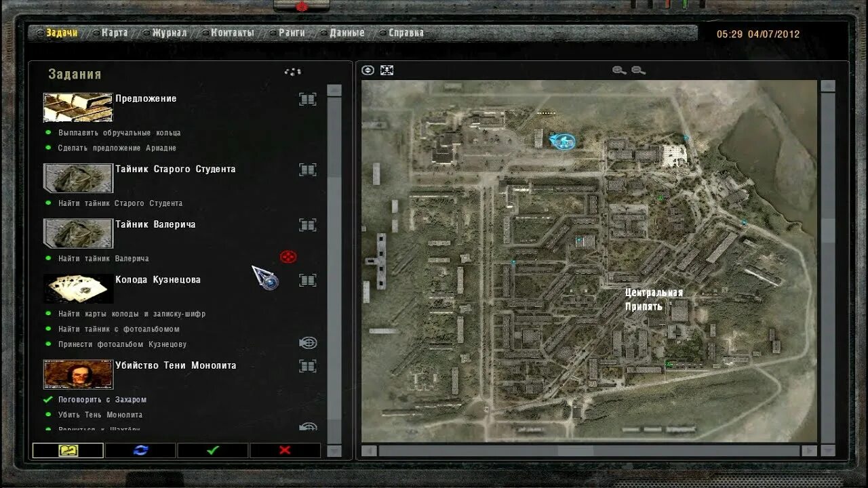Select the Убийство Тени Монолита quest title
Viewport: 868px width, 488px height.
176,365
